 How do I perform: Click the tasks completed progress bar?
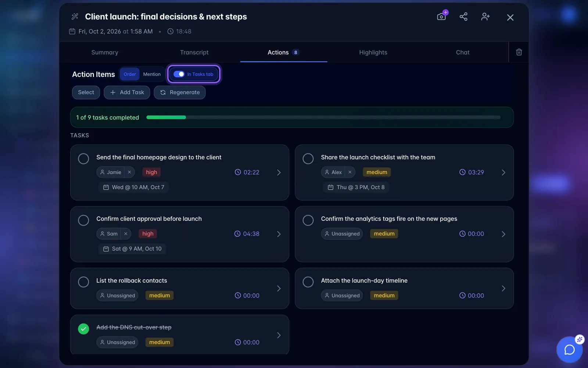tap(323, 117)
